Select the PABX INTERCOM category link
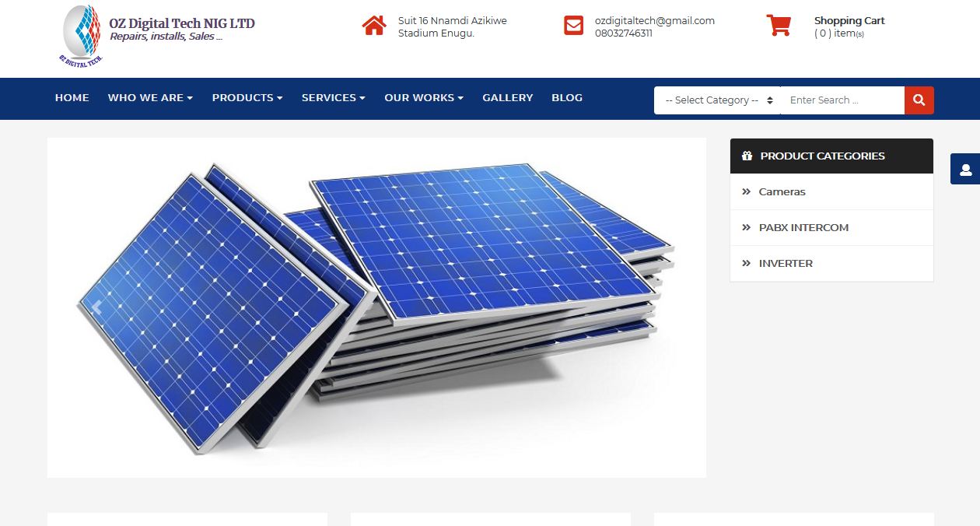The height and width of the screenshot is (526, 980). (x=803, y=227)
